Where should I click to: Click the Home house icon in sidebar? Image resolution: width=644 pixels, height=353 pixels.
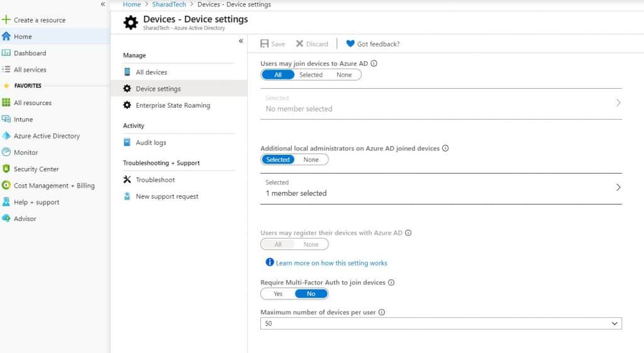point(6,36)
